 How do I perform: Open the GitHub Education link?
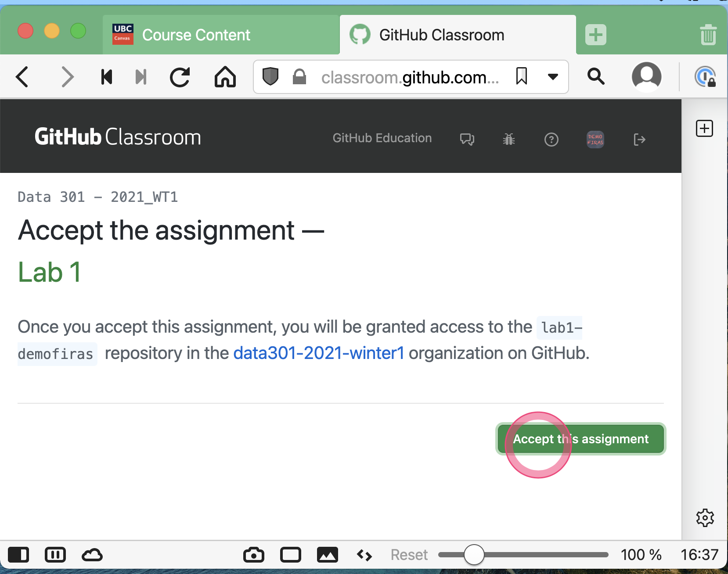click(x=382, y=138)
